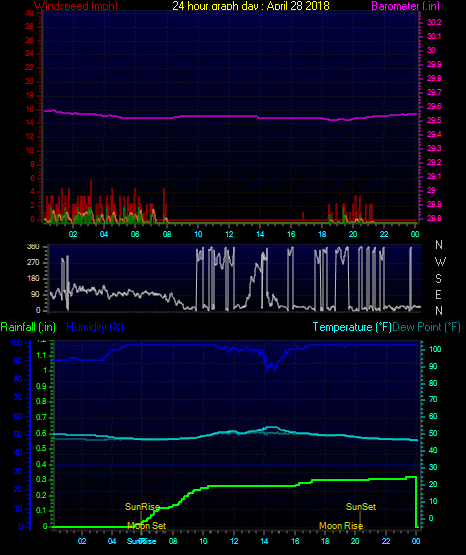Click the 12 hour tick on windspeed graph
Viewport: 466px width, 555px height.
point(229,234)
